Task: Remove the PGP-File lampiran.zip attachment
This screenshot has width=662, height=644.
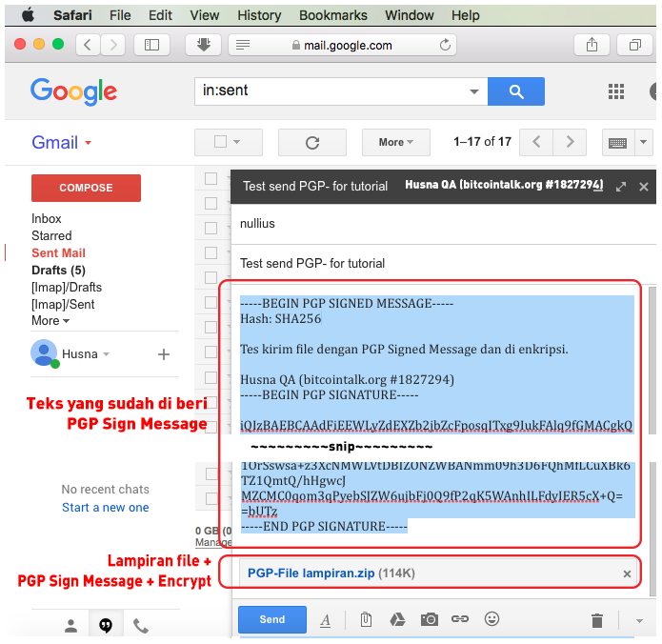Action: (627, 574)
